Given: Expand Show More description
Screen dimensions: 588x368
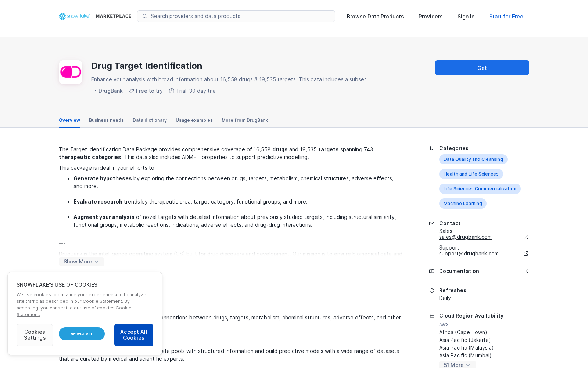Looking at the screenshot, I should pyautogui.click(x=82, y=262).
